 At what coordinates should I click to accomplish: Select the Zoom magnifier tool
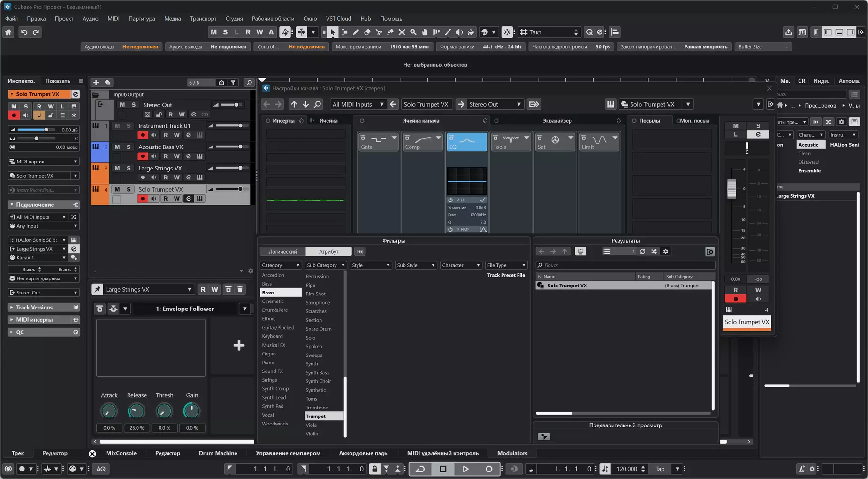pyautogui.click(x=413, y=32)
